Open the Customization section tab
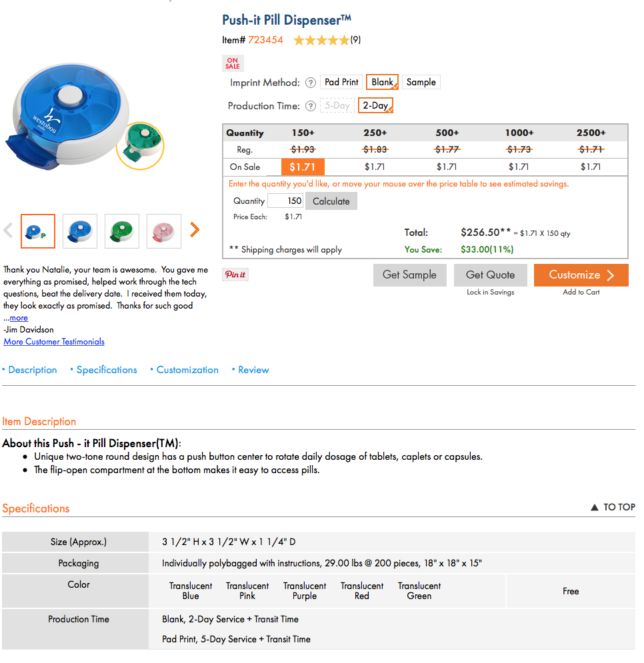644x663 pixels. 187,370
